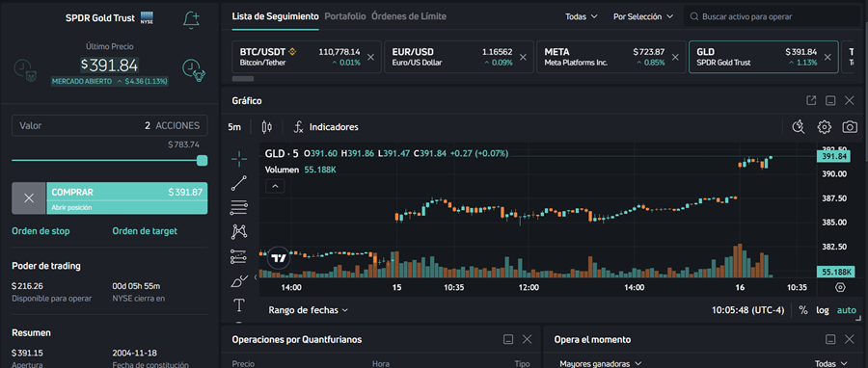The image size is (868, 368).
Task: Open the Todas filter dropdown in watchlist
Action: 582,16
